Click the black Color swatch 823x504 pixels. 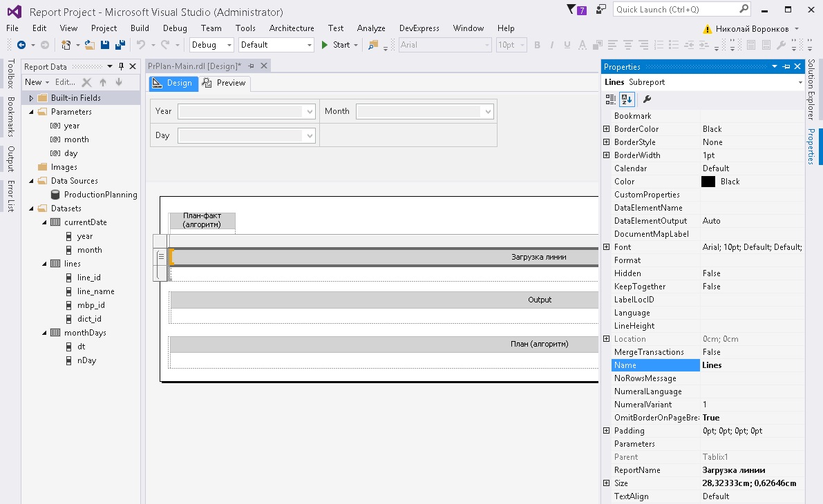click(x=708, y=182)
